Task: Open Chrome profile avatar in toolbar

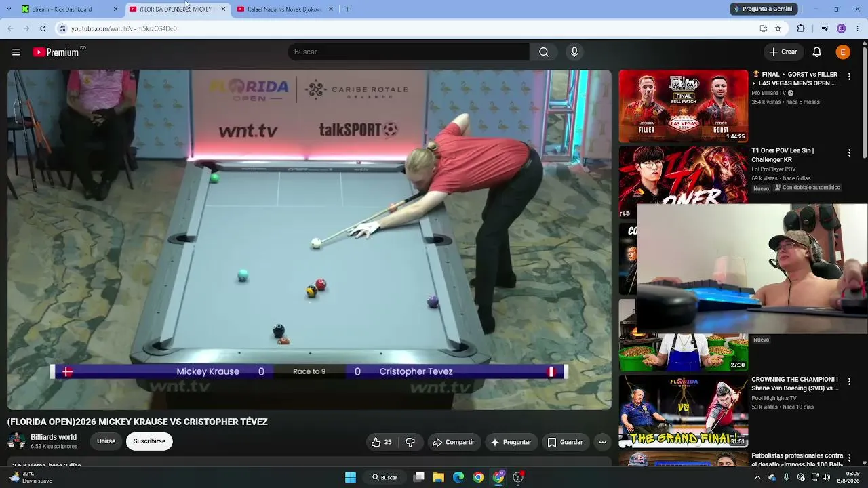Action: click(842, 28)
